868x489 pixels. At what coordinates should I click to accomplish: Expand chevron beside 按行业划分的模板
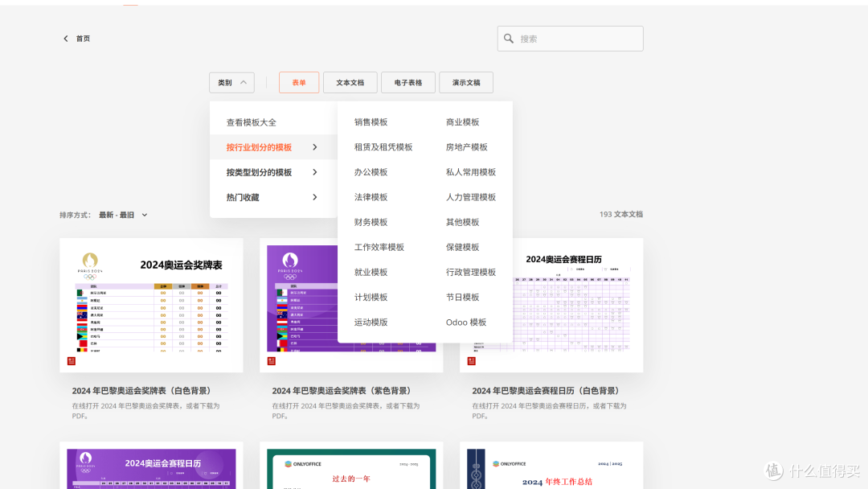(315, 147)
